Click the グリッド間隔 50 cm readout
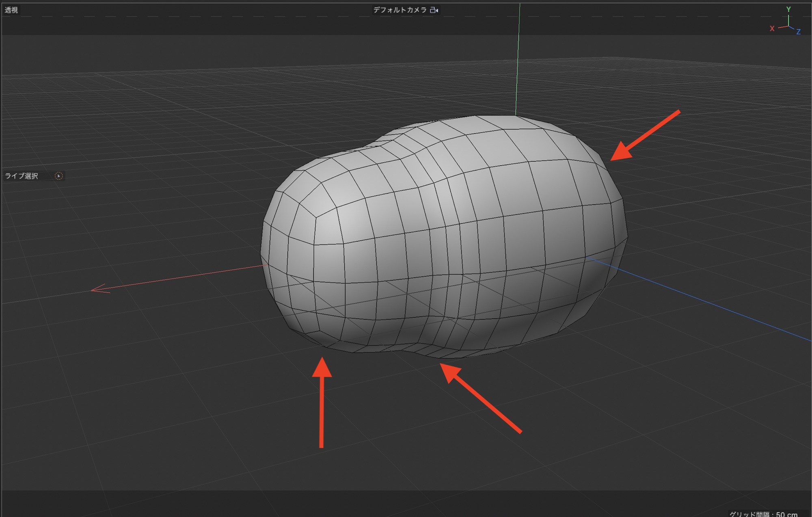This screenshot has height=517, width=812. click(x=763, y=513)
